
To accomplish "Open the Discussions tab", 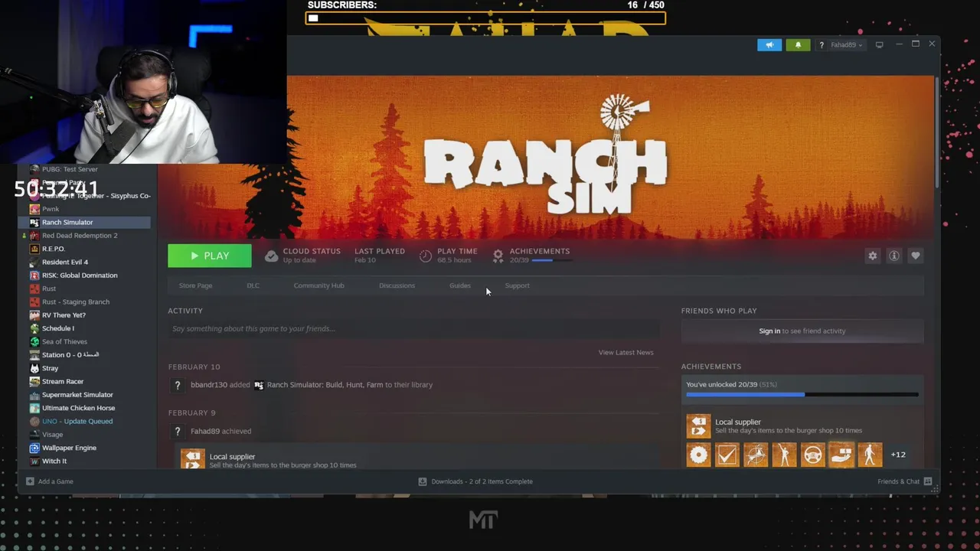I will [397, 285].
